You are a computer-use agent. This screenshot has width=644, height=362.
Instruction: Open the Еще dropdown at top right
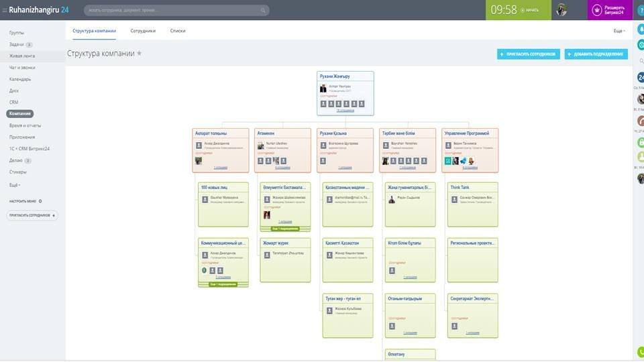[x=619, y=31]
